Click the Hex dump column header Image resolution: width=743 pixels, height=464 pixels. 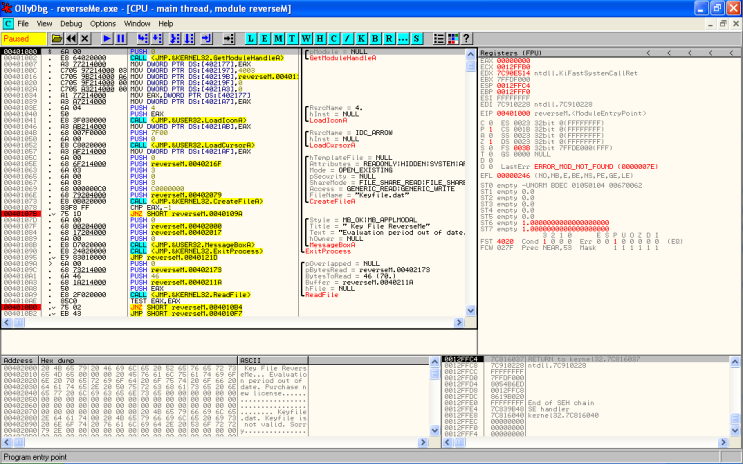(137, 361)
